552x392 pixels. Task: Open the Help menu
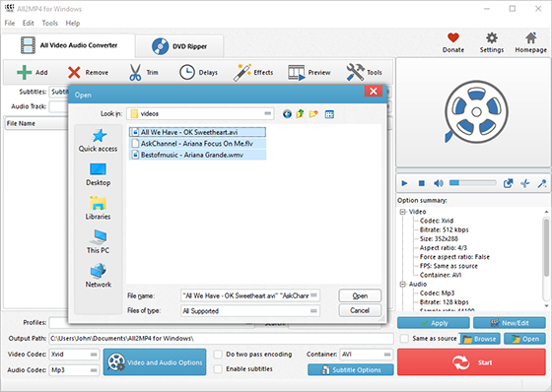point(73,23)
